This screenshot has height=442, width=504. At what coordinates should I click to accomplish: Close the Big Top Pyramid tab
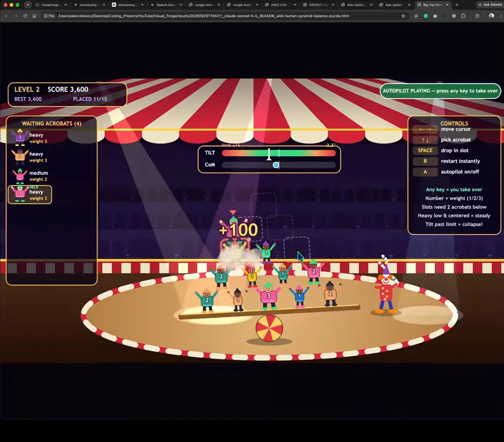447,5
